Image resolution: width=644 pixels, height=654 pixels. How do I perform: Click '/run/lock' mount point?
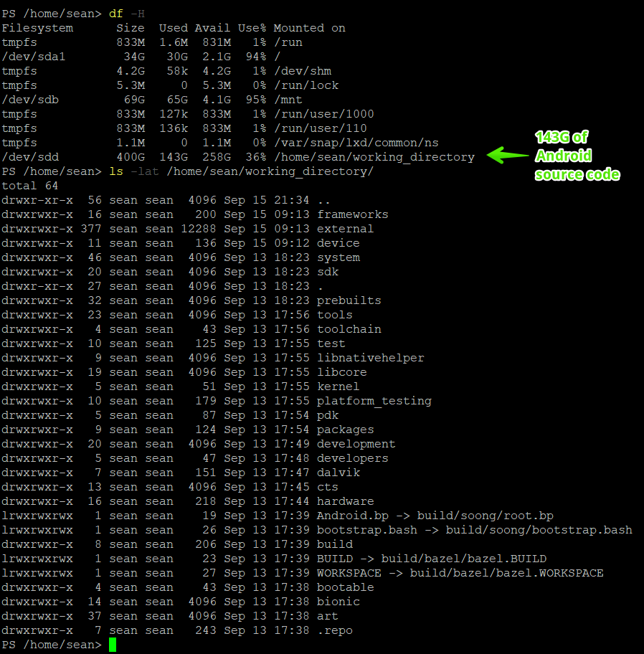coord(306,85)
